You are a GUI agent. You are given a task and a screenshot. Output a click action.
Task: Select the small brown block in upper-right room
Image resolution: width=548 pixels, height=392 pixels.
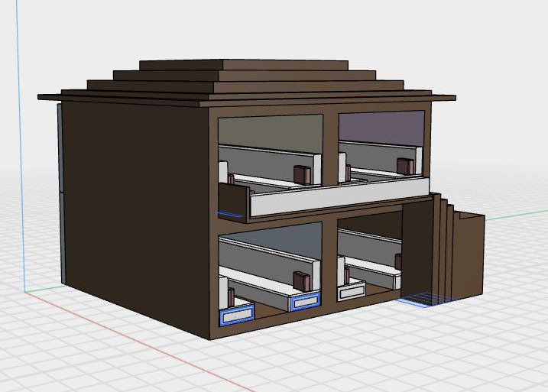405,164
